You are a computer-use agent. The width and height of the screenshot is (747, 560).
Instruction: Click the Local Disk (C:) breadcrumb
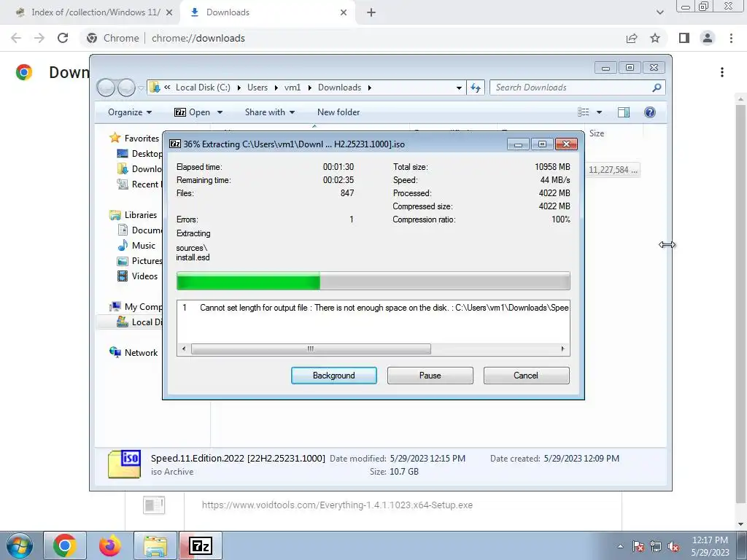point(203,87)
